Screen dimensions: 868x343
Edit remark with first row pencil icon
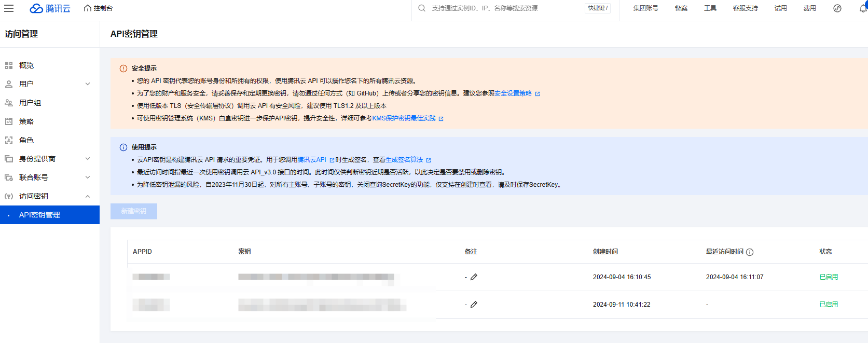point(474,277)
